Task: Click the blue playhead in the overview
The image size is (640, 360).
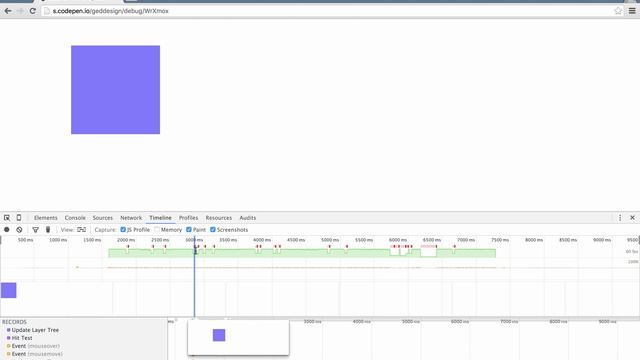Action: coord(194,276)
